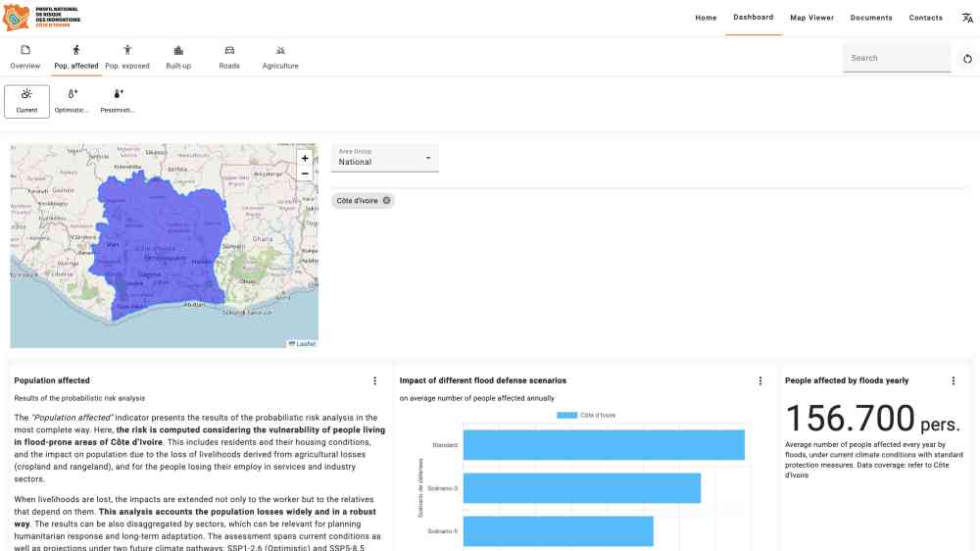Open the language translation icon
This screenshot has width=980, height=551.
pos(967,18)
